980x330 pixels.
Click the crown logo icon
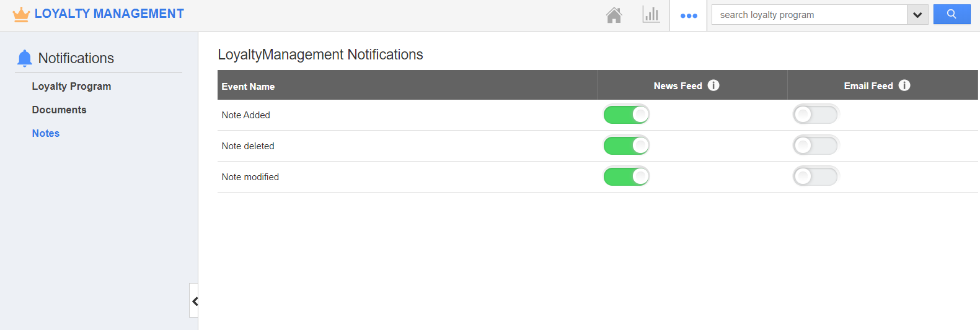pyautogui.click(x=21, y=14)
